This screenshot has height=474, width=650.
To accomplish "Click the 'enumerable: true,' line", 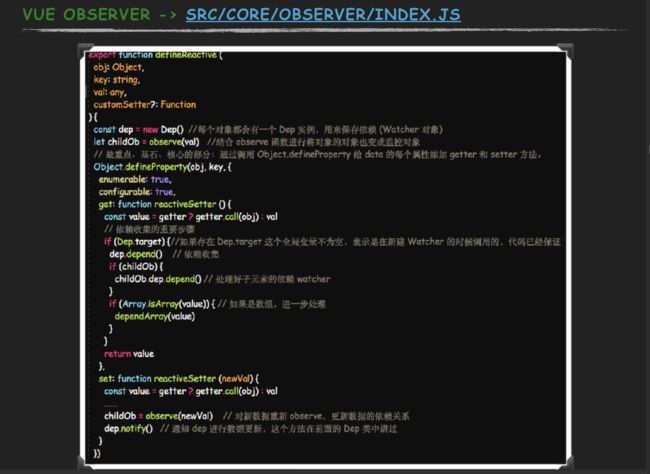I will [x=135, y=180].
